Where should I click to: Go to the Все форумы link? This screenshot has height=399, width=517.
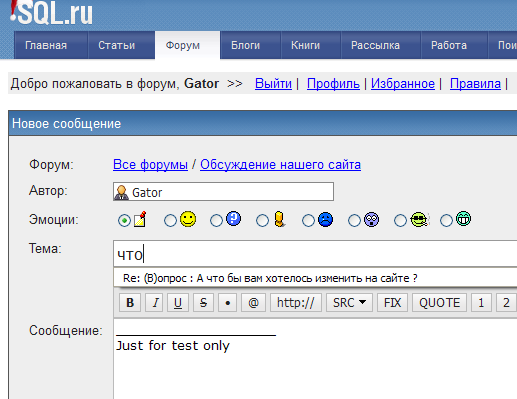(150, 165)
